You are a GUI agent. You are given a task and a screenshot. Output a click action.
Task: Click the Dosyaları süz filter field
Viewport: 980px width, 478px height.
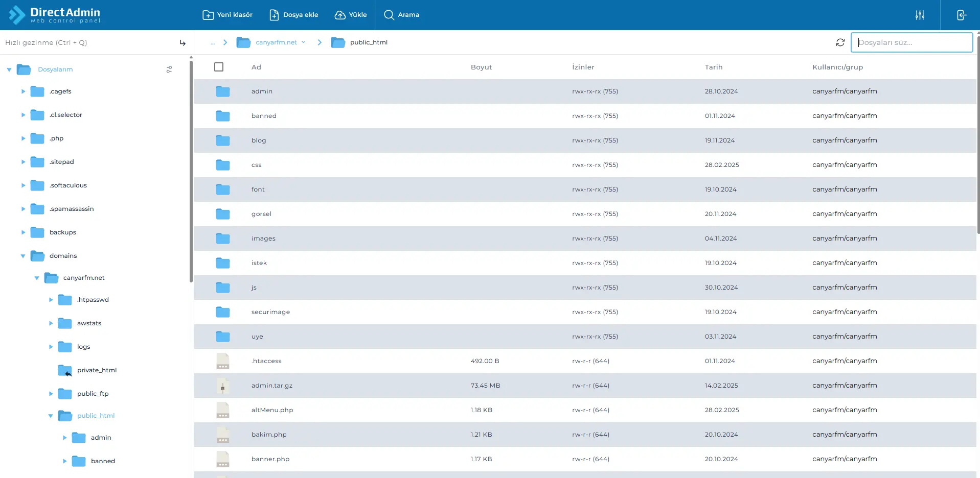click(912, 42)
